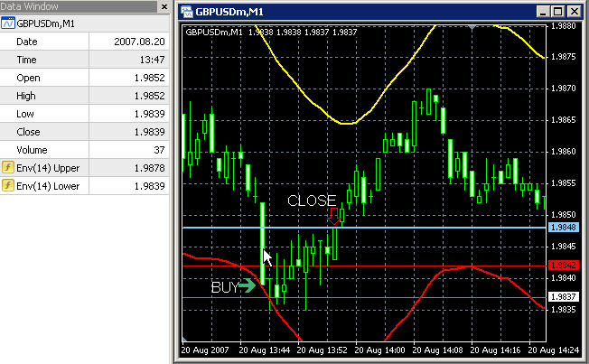Click the red 1.9842 price level tag
589x364 pixels.
point(563,266)
